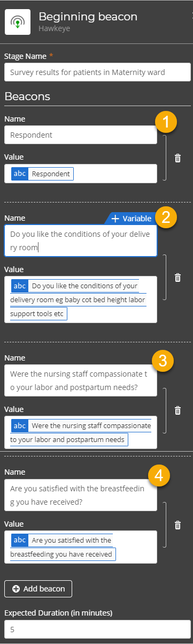Viewport: 193px width, 644px height.
Task: Click the Beginning beacon header icon
Action: (18, 21)
